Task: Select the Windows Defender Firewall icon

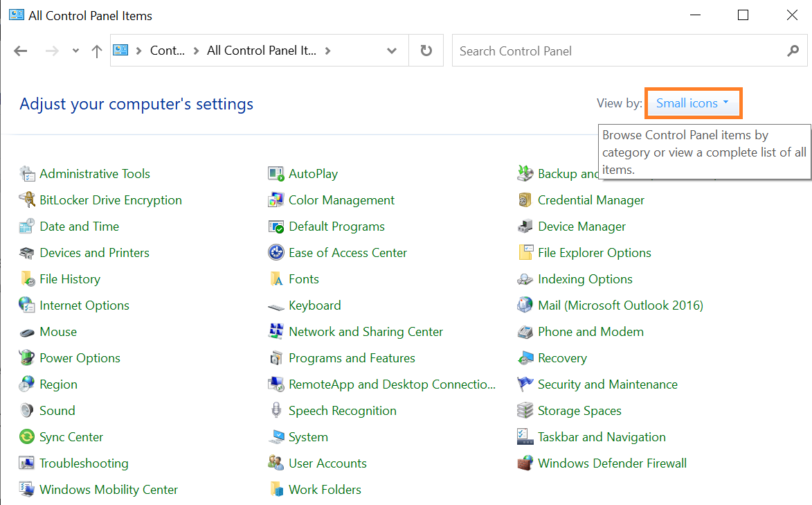Action: (x=525, y=463)
